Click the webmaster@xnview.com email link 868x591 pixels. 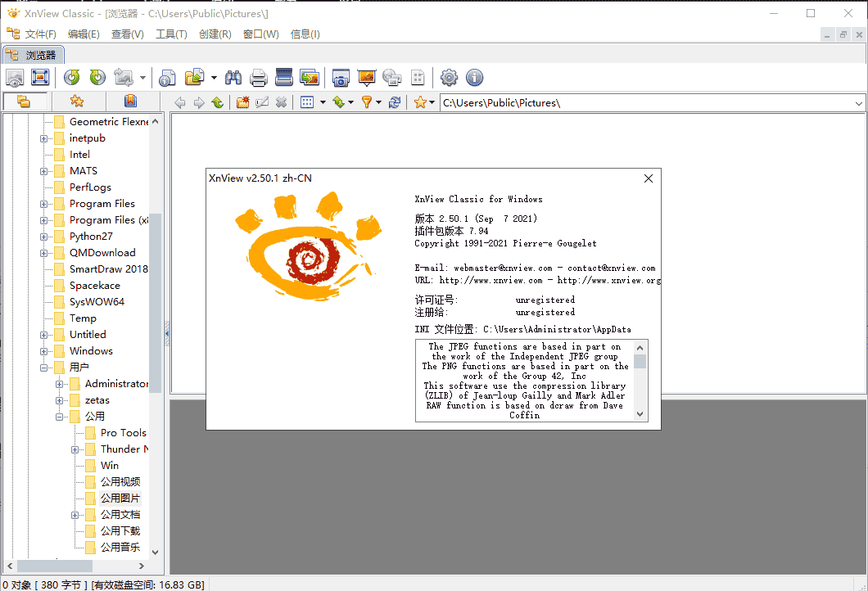[x=504, y=267]
